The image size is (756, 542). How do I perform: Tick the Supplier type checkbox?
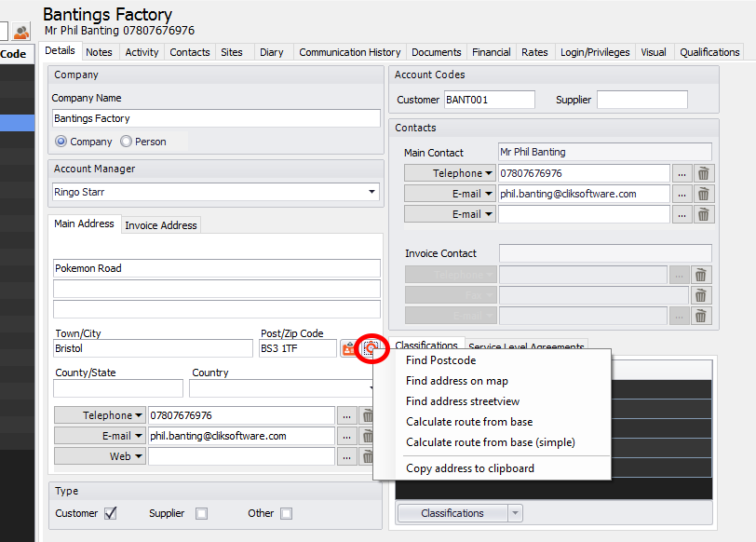point(201,513)
